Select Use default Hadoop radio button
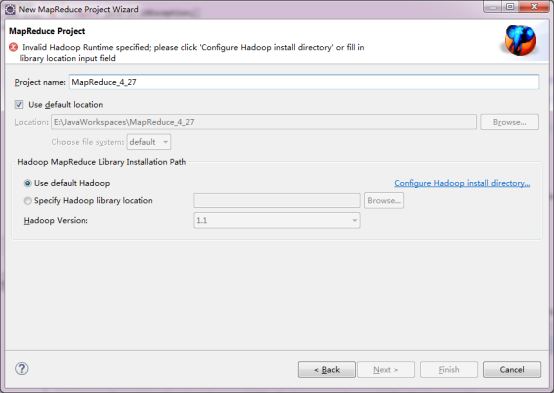The image size is (554, 393). [27, 183]
